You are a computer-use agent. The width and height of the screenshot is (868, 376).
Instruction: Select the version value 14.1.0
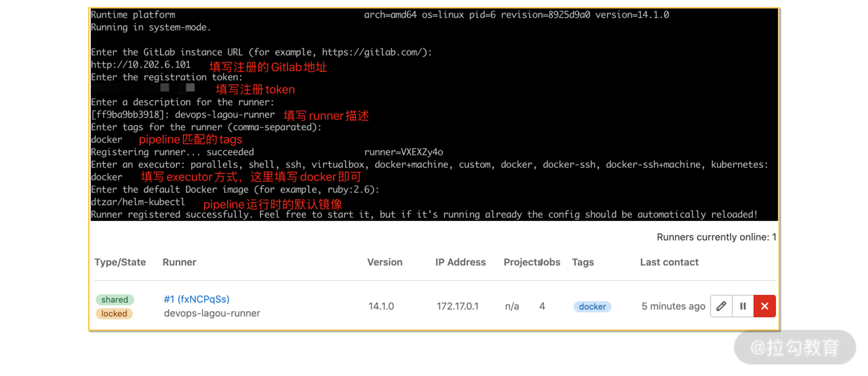[381, 306]
